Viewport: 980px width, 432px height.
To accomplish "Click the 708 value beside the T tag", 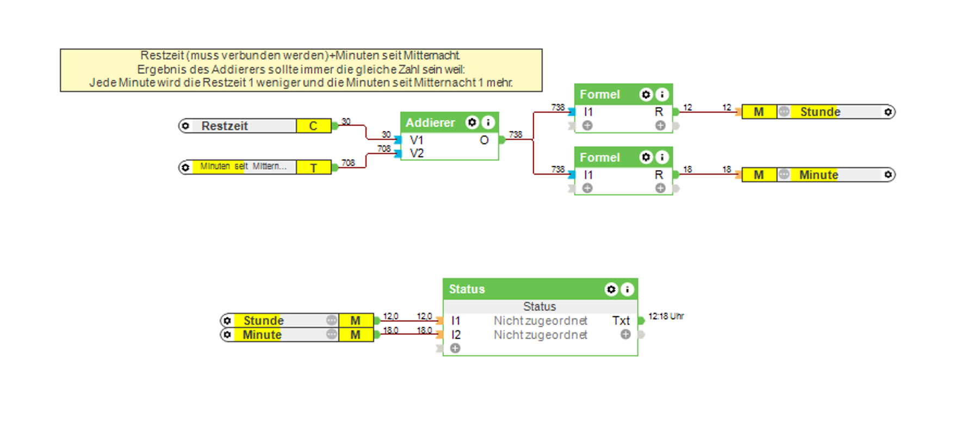I will [x=348, y=163].
